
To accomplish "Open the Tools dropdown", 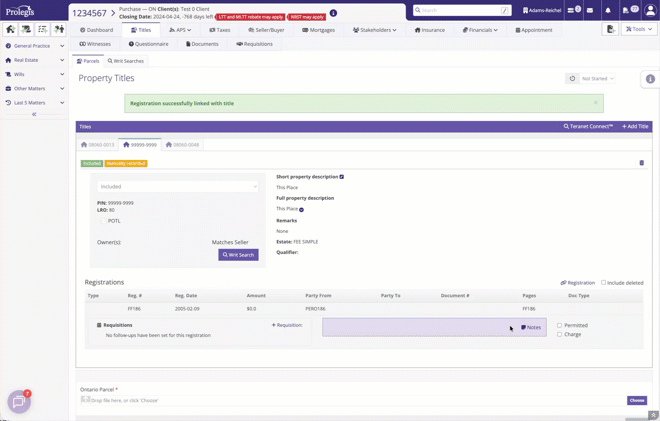I will pyautogui.click(x=639, y=29).
